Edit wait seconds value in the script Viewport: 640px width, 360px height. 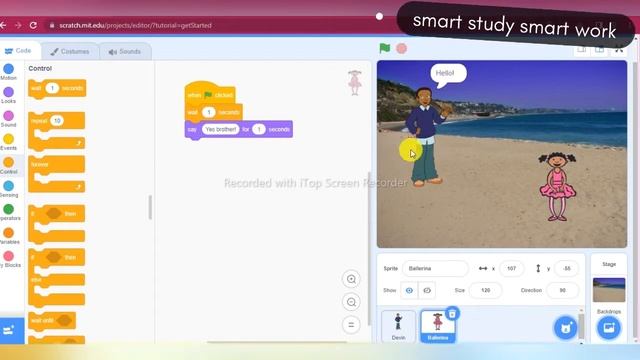(209, 112)
